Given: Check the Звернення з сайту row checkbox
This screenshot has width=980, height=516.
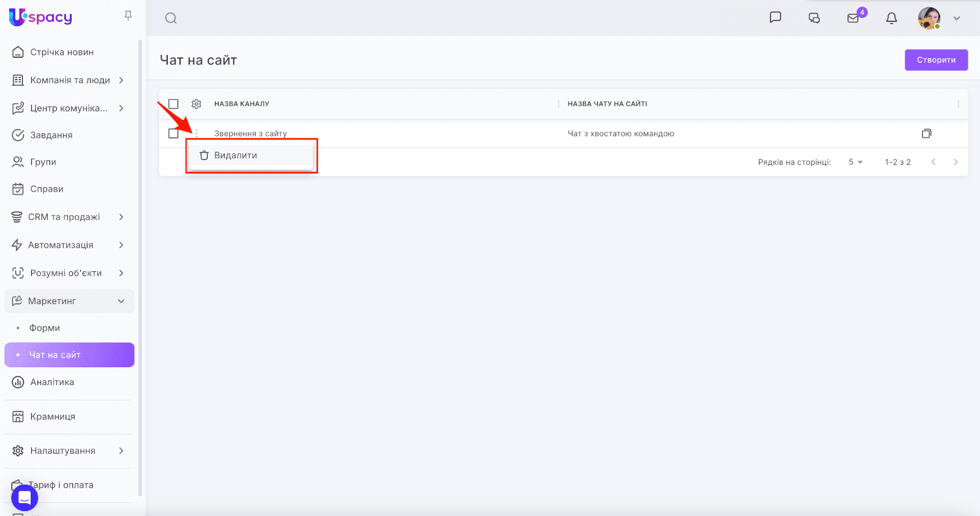Looking at the screenshot, I should pos(173,133).
